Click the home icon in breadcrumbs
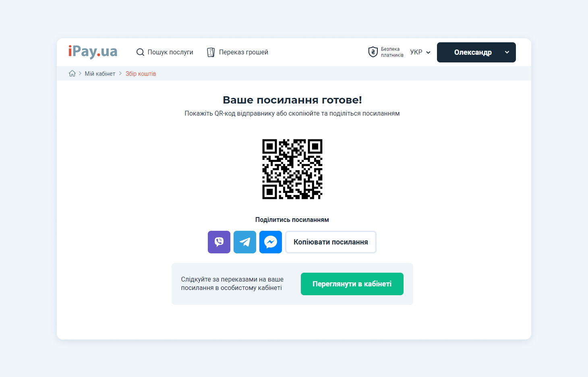Viewport: 588px width, 377px height. coord(72,73)
